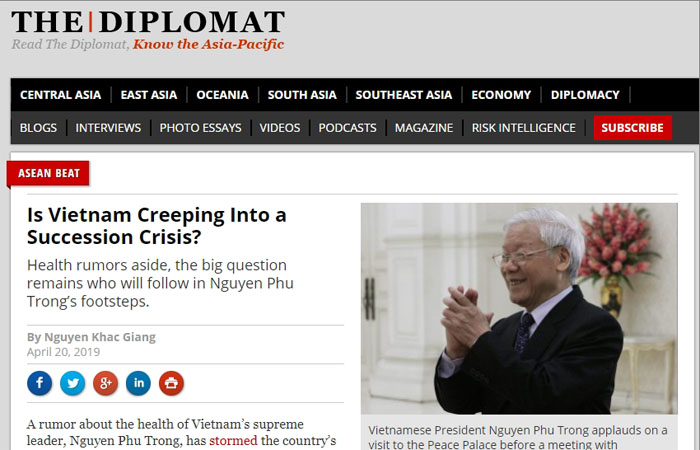The height and width of the screenshot is (450, 700).
Task: Open Risk Intelligence page
Action: [524, 128]
